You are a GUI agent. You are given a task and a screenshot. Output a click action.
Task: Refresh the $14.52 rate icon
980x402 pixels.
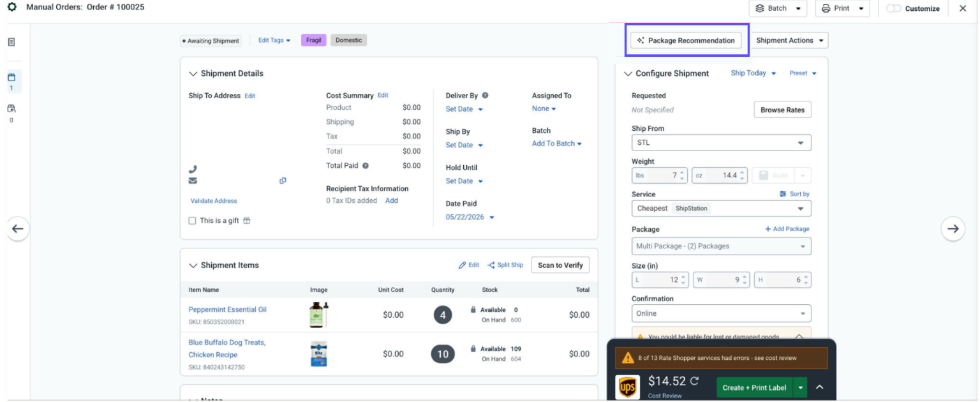tap(694, 381)
